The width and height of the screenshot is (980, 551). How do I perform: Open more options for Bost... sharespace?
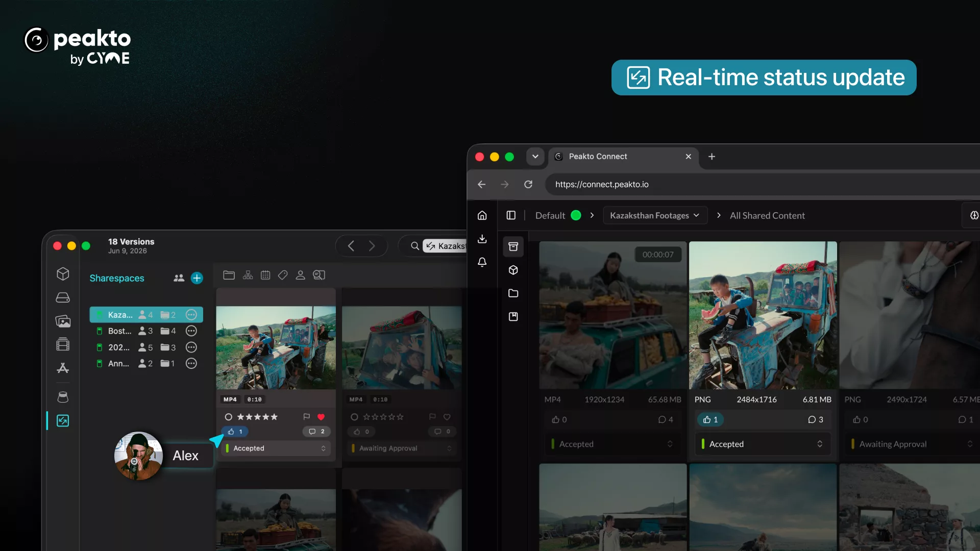[191, 331]
